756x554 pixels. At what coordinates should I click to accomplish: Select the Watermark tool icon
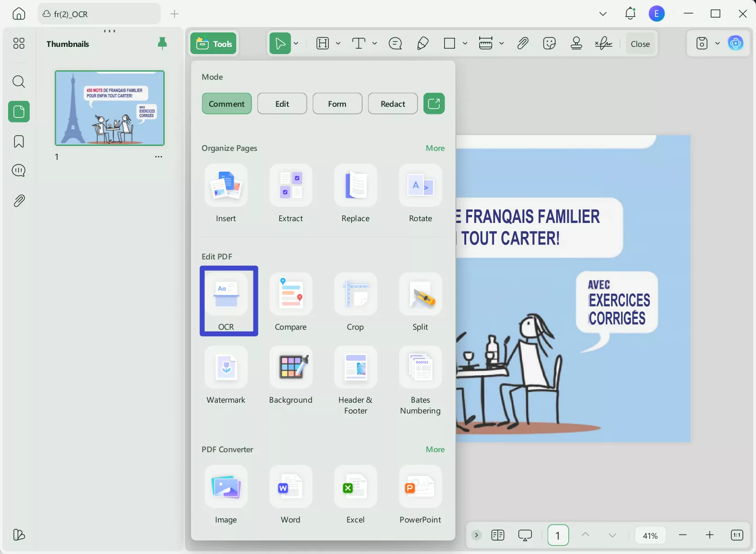[x=226, y=368]
